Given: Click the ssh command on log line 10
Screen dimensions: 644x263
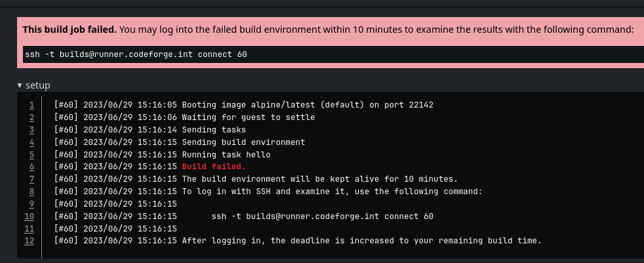Looking at the screenshot, I should tap(322, 216).
